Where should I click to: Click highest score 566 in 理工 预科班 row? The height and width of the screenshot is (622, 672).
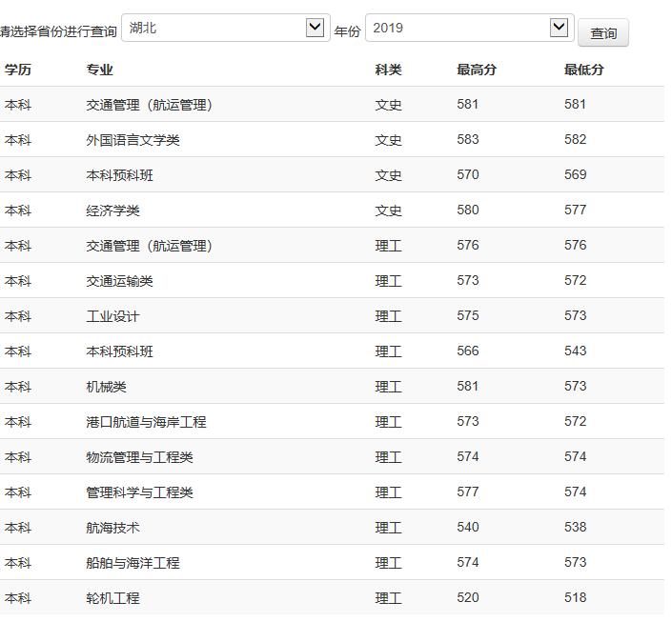468,351
